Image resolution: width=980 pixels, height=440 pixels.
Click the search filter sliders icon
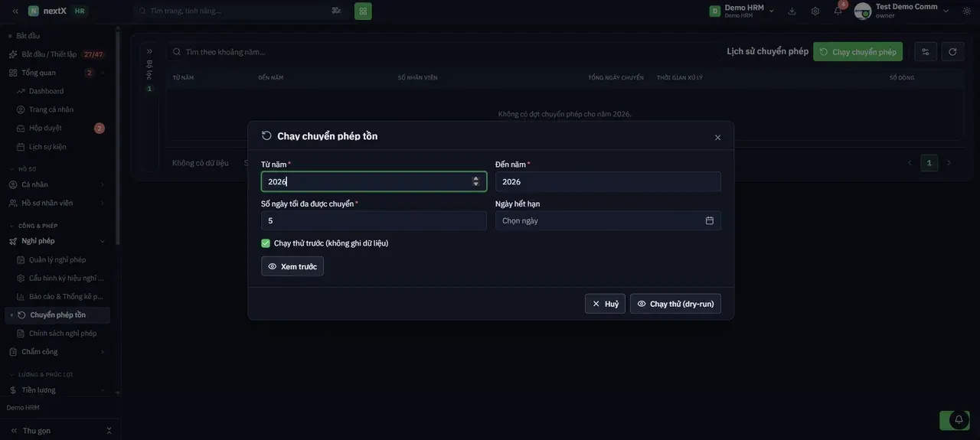tap(336, 11)
